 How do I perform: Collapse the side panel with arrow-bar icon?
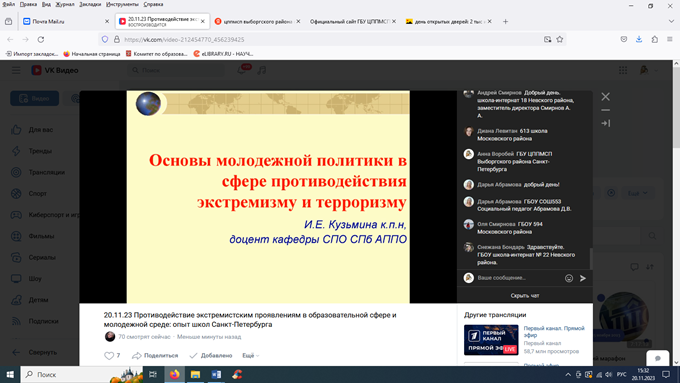(x=605, y=123)
